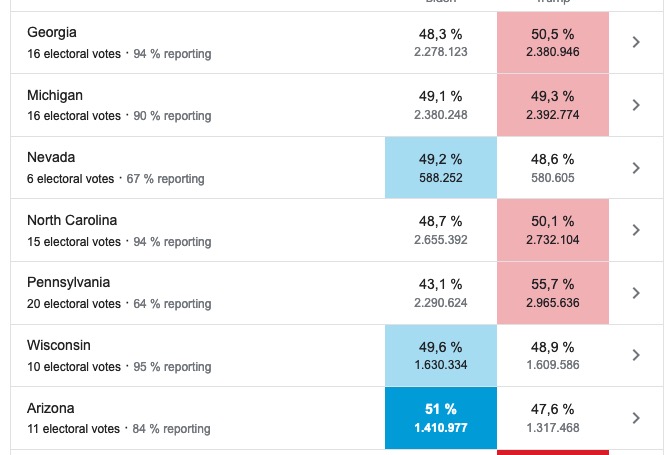
Task: Open North Carolina details chevron
Action: coord(636,230)
